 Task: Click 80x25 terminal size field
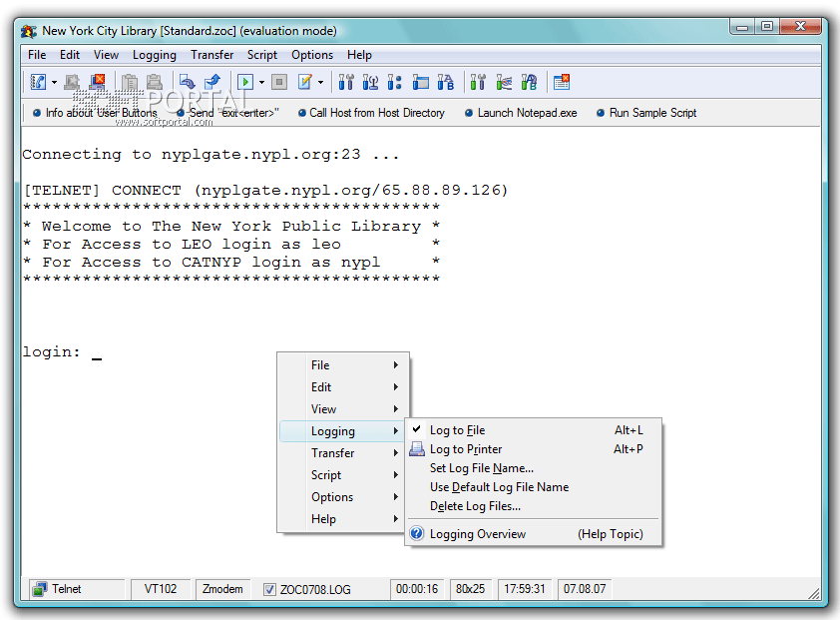(470, 589)
